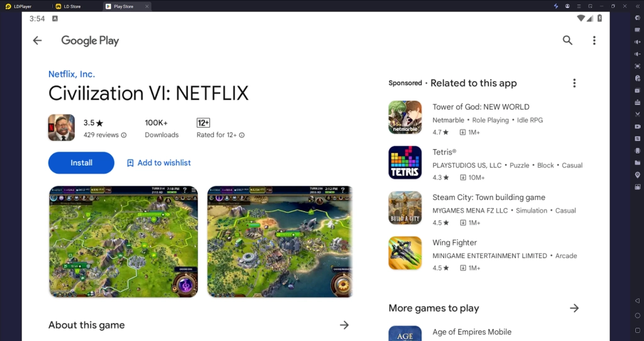Click the Civilization VI app icon
The width and height of the screenshot is (644, 341).
(x=62, y=128)
